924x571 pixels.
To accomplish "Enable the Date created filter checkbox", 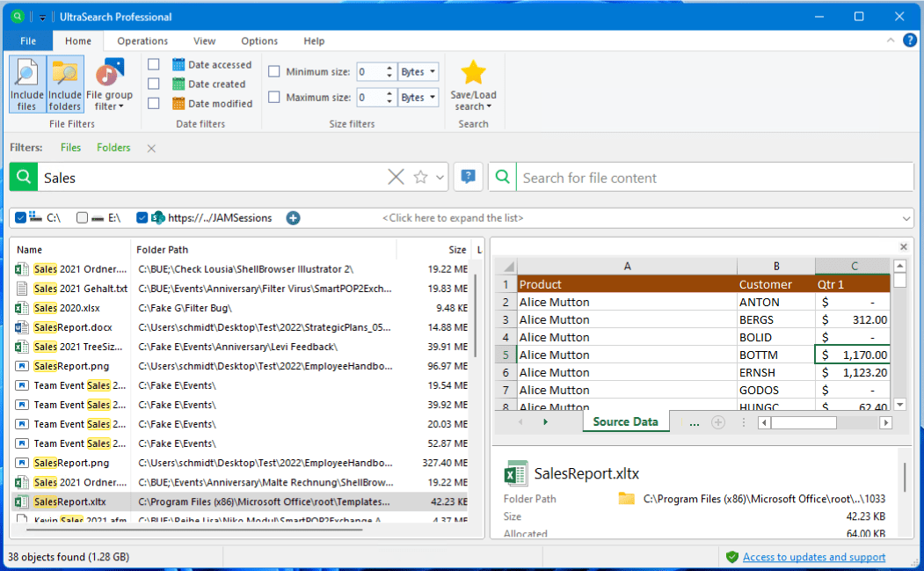I will pyautogui.click(x=154, y=84).
